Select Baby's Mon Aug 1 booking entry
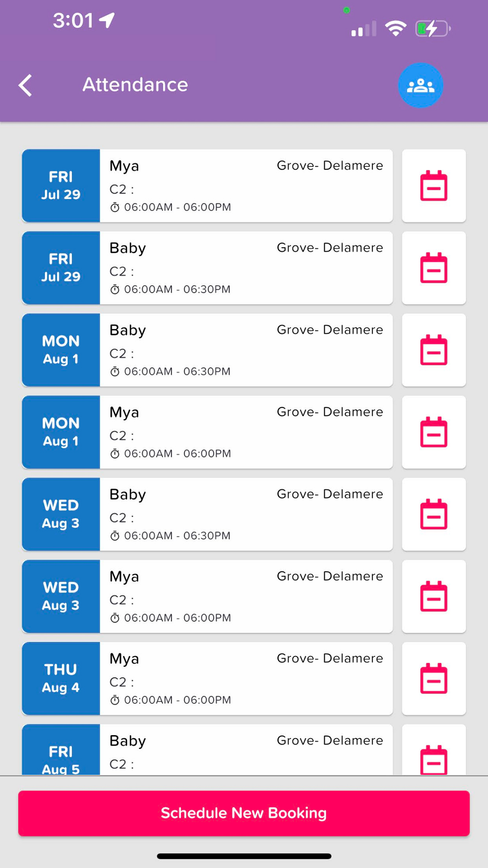488x868 pixels. click(207, 350)
